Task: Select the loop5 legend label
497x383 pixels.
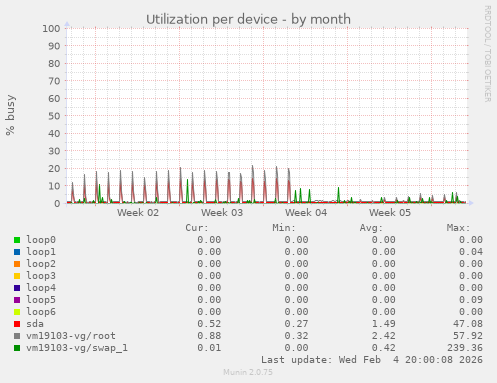Action: pos(41,300)
